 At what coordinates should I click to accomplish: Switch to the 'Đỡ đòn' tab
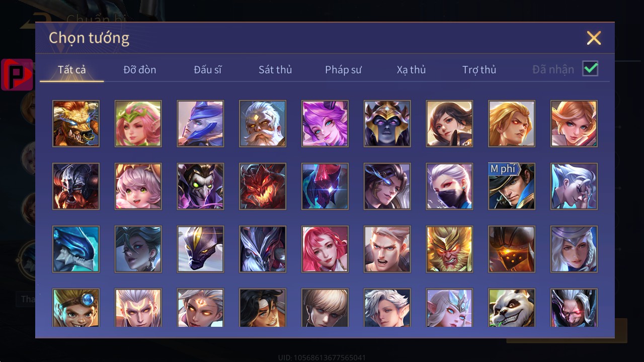[x=140, y=69]
